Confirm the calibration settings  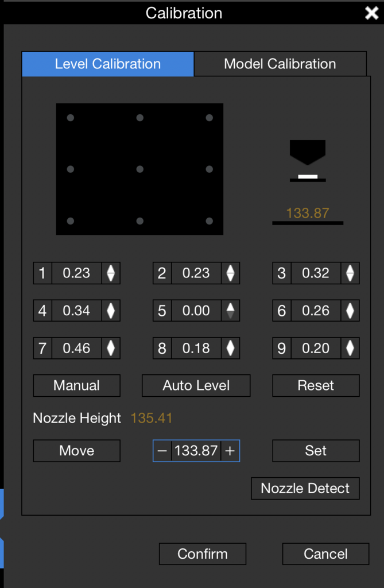(x=203, y=554)
